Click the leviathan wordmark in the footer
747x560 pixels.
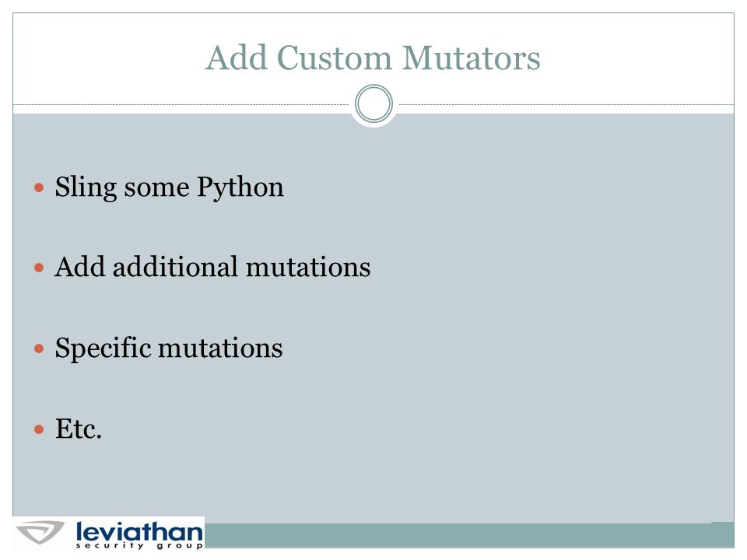pos(139,531)
